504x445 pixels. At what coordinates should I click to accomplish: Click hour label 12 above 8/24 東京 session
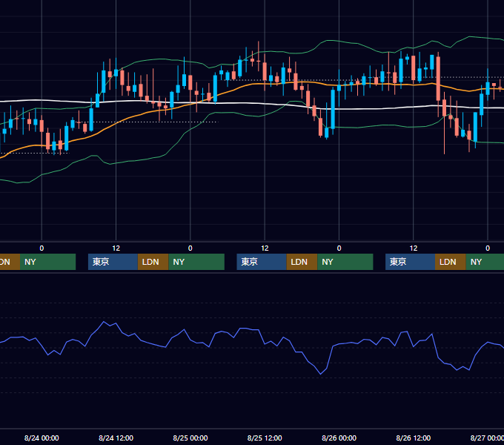coord(116,248)
